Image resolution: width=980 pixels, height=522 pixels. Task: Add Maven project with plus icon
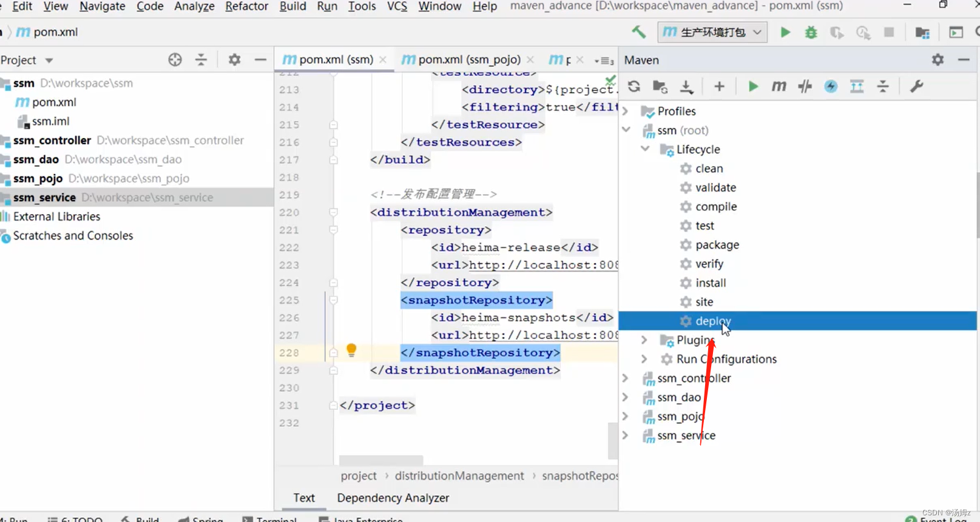pos(719,87)
